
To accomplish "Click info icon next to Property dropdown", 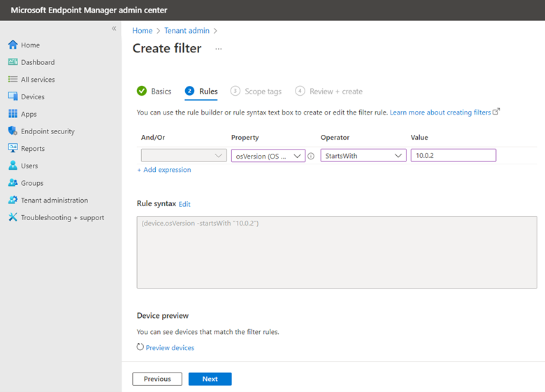I will coord(311,156).
